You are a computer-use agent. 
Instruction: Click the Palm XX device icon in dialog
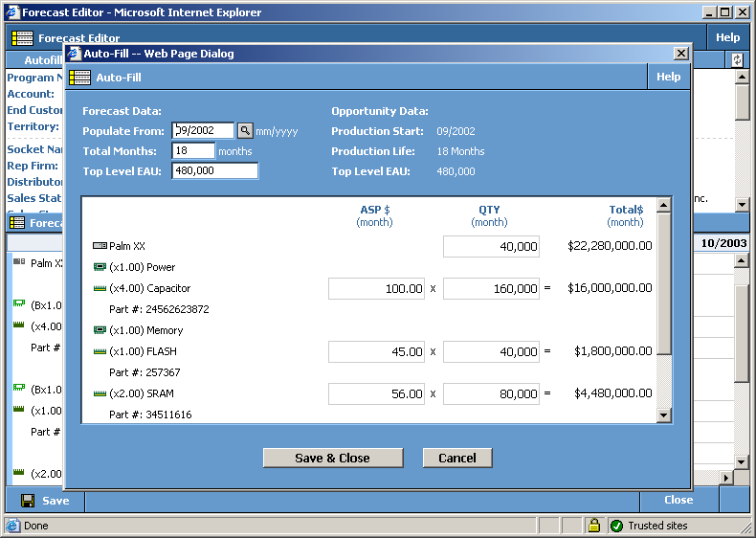pos(100,246)
